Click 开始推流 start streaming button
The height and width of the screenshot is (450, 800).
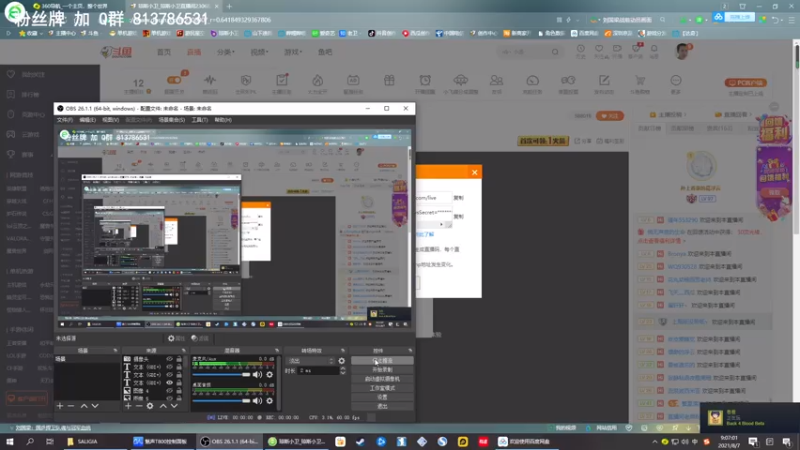[x=382, y=361]
